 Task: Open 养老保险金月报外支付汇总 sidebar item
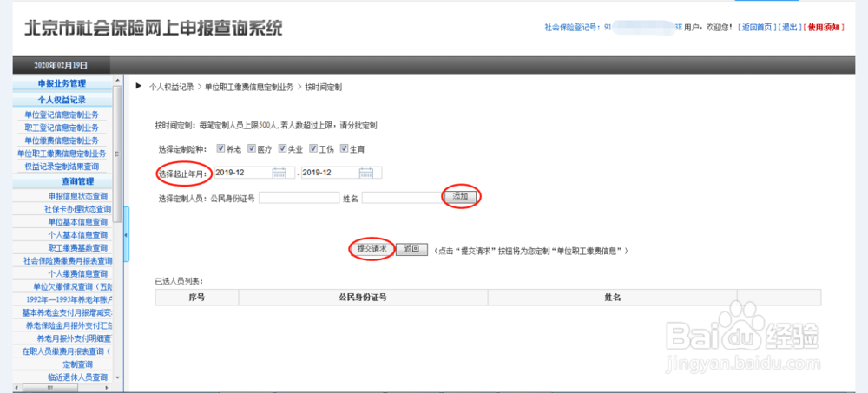(69, 325)
